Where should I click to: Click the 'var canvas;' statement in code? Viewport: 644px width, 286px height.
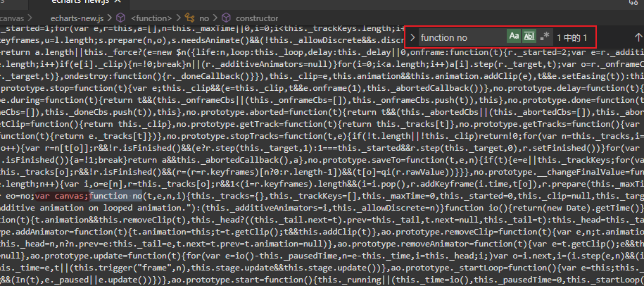click(x=62, y=196)
